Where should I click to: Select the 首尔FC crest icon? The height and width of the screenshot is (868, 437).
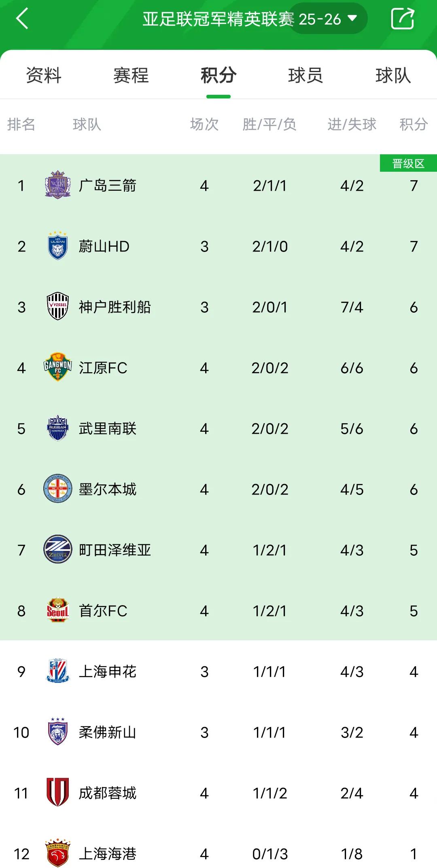point(58,611)
